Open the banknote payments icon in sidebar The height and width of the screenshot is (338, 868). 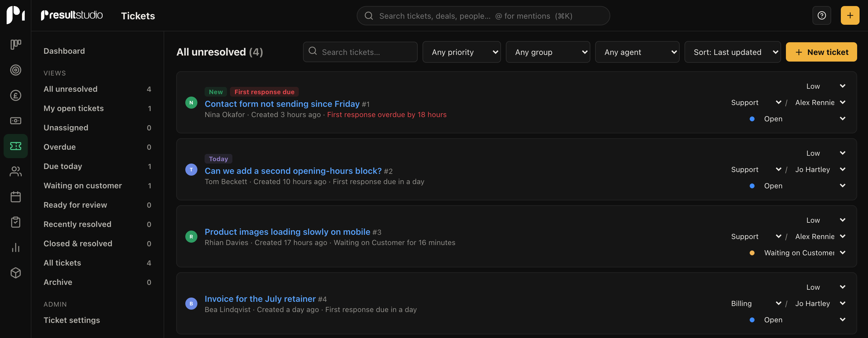click(15, 121)
